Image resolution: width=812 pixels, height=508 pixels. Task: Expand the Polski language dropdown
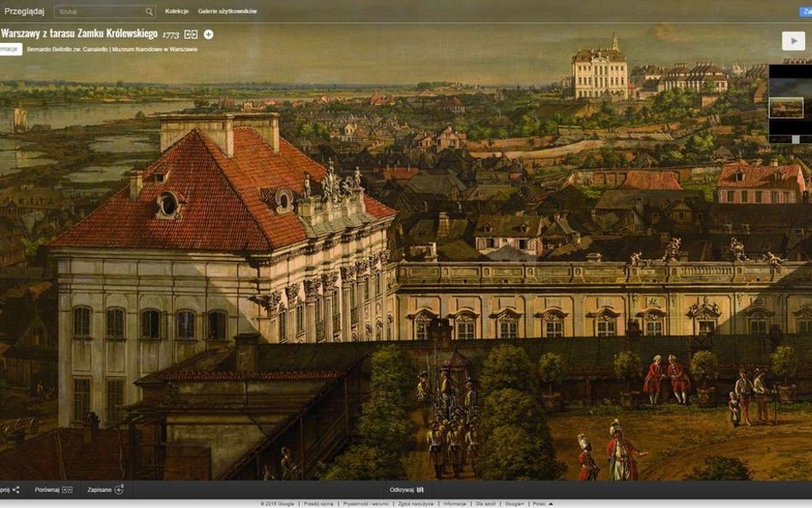tap(543, 504)
